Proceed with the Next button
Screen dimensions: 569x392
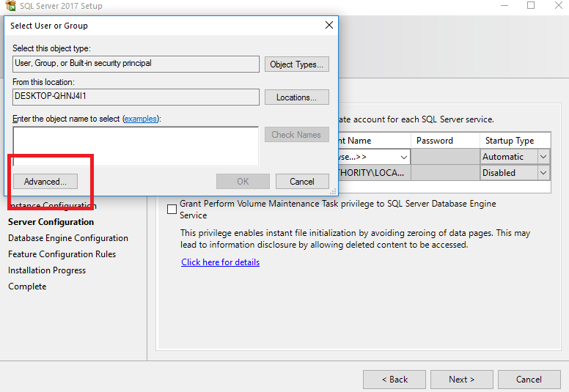tap(462, 380)
